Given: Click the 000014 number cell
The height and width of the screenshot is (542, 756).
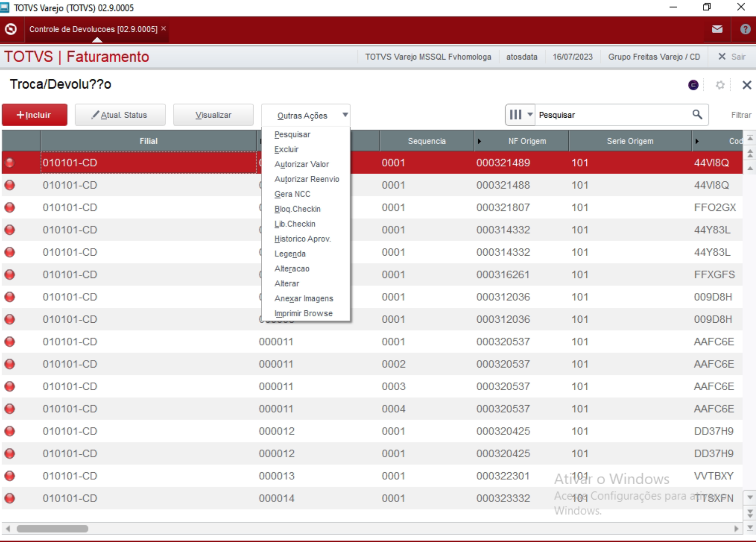Looking at the screenshot, I should [x=276, y=498].
